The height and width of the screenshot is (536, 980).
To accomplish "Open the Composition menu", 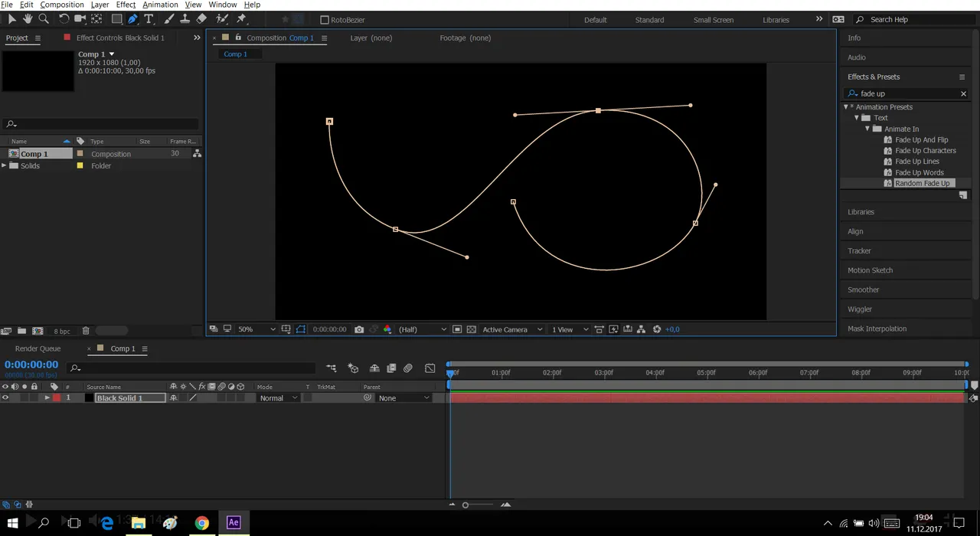I will click(x=62, y=5).
